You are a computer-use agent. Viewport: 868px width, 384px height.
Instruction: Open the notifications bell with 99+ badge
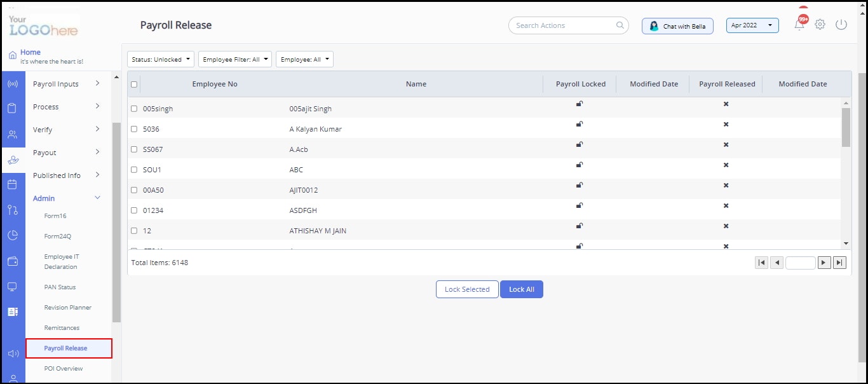pos(799,24)
